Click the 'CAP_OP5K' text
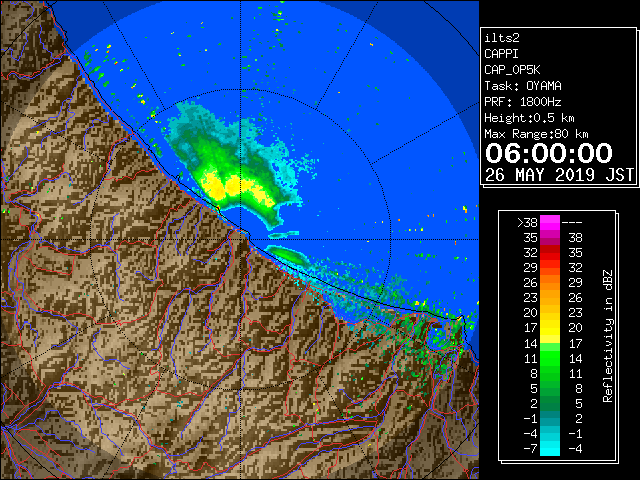The image size is (640, 480). [x=512, y=70]
